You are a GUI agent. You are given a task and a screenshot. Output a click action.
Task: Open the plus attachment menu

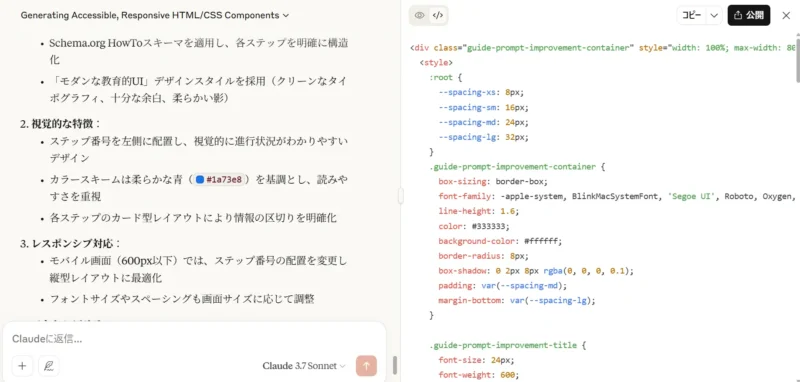click(x=22, y=366)
